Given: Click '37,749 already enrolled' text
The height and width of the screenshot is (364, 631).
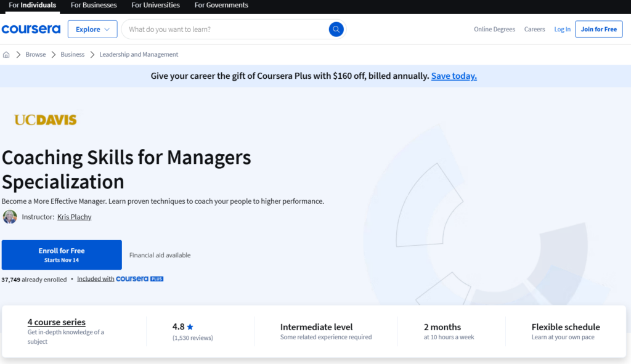Looking at the screenshot, I should pyautogui.click(x=34, y=280).
